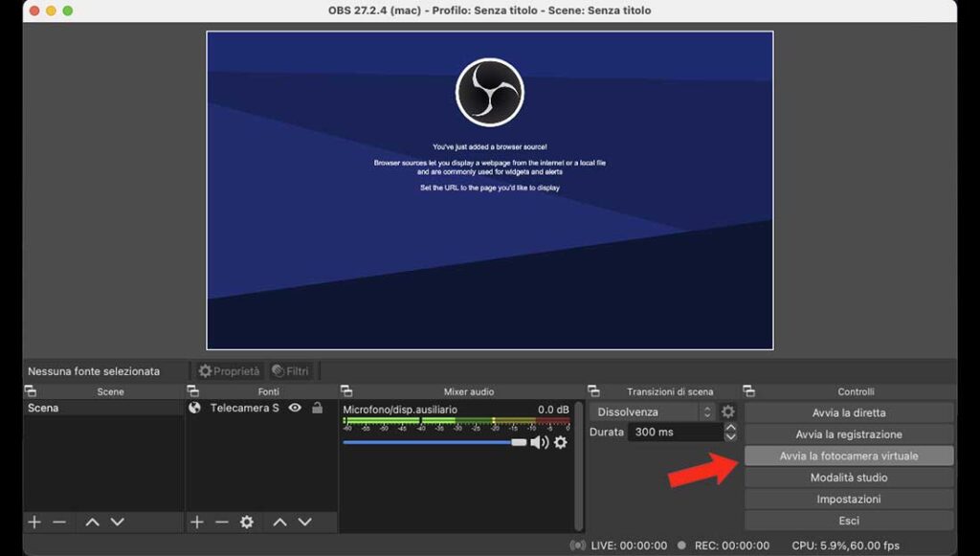Open transition properties gear next to Dissolvenza
980x556 pixels.
(728, 411)
